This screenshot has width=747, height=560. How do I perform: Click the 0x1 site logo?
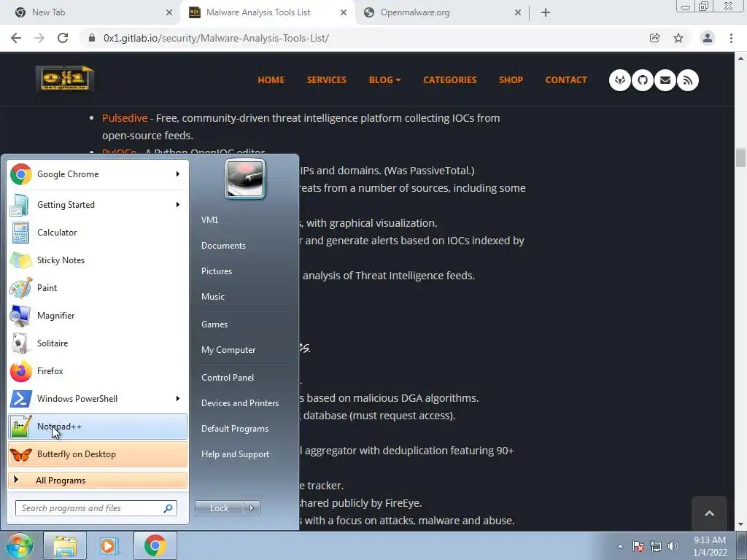coord(65,79)
